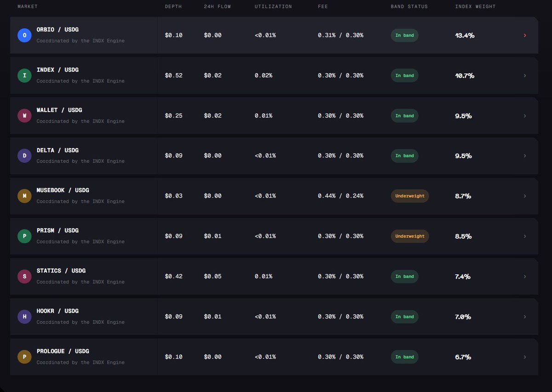Click the $0.52 depth value
This screenshot has width=552, height=392.
(173, 75)
